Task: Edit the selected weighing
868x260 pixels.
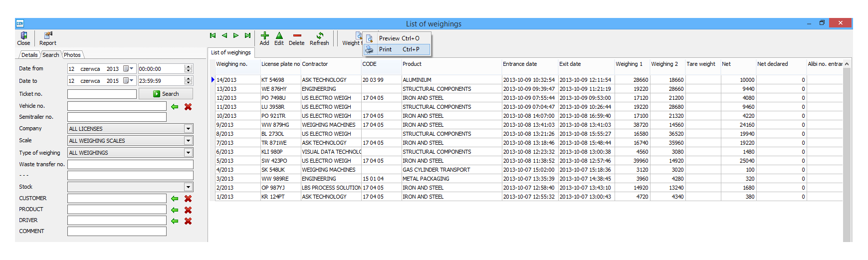Action: (279, 38)
